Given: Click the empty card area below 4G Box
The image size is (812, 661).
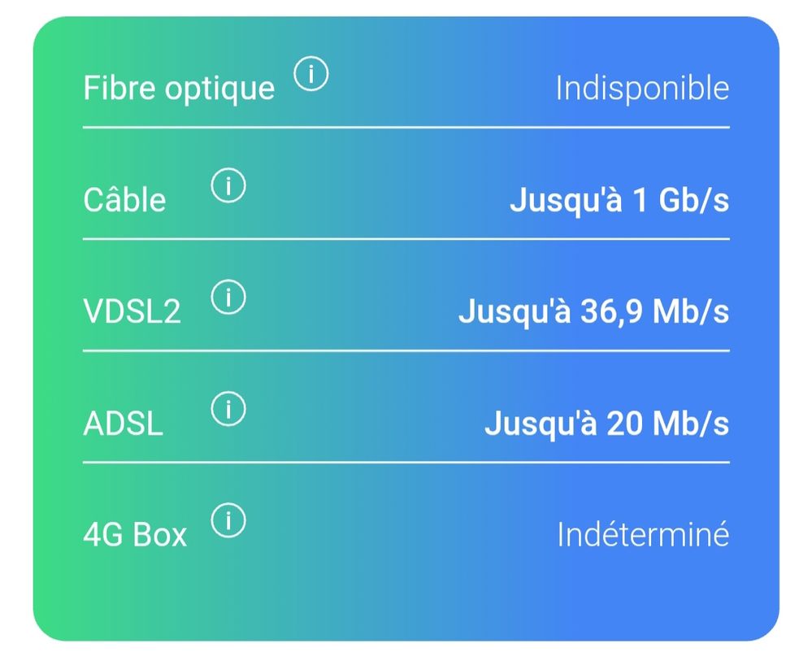Looking at the screenshot, I should coord(406,598).
